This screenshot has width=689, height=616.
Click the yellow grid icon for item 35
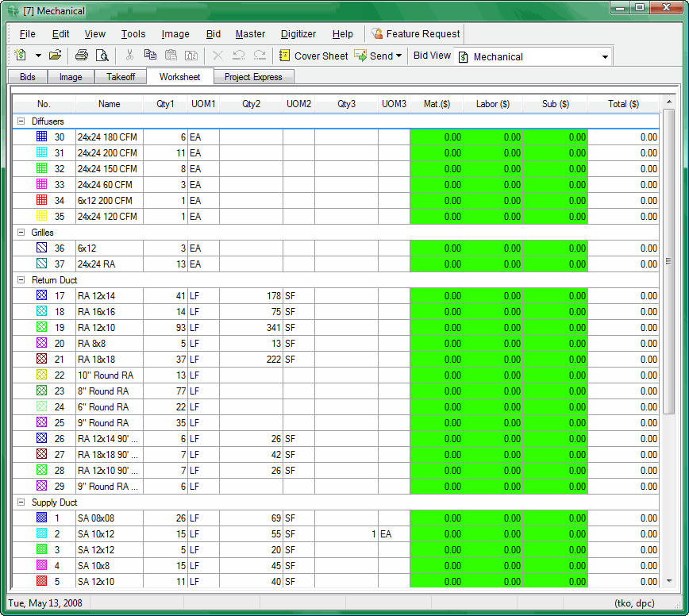42,216
